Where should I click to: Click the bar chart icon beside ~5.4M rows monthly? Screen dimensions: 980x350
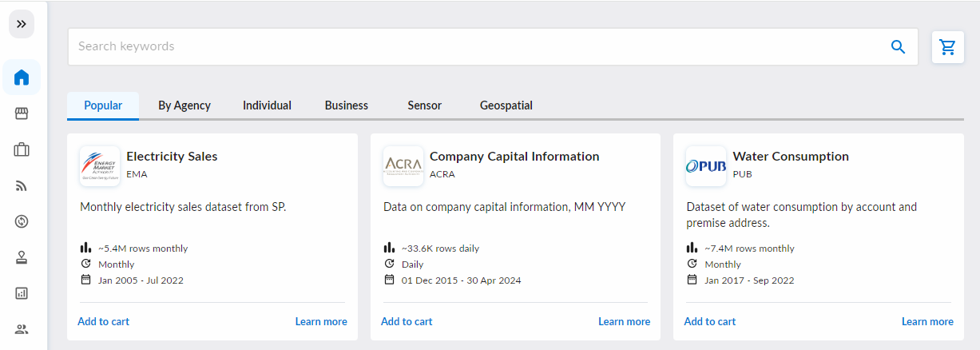tap(85, 248)
